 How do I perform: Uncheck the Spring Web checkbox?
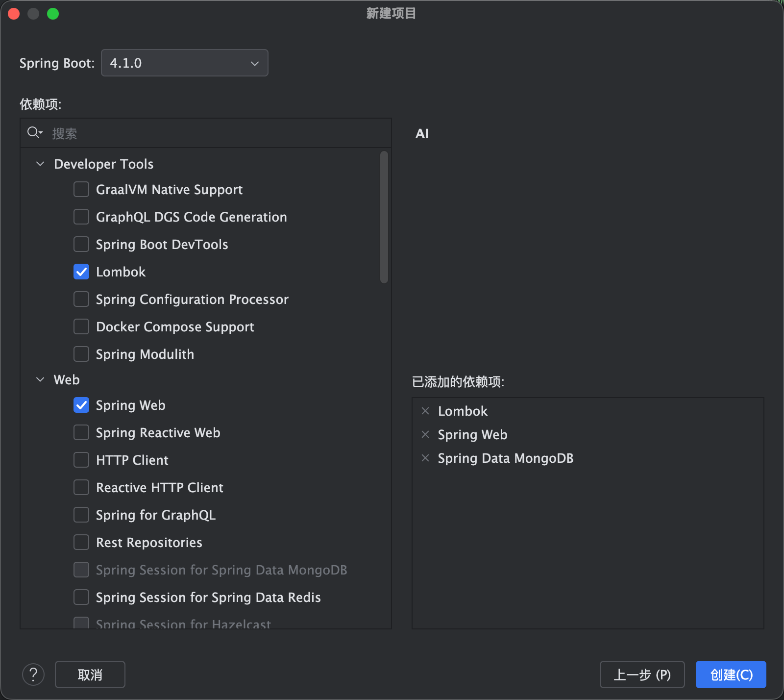[x=81, y=405]
